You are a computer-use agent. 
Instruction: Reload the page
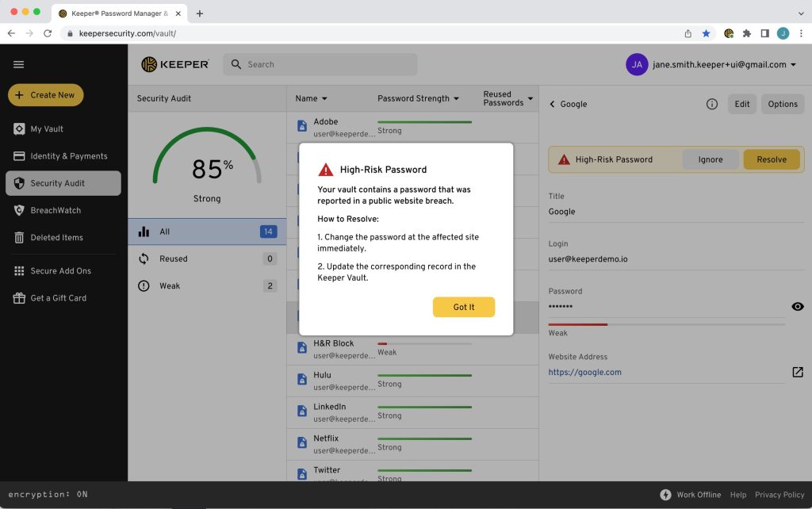click(x=48, y=33)
